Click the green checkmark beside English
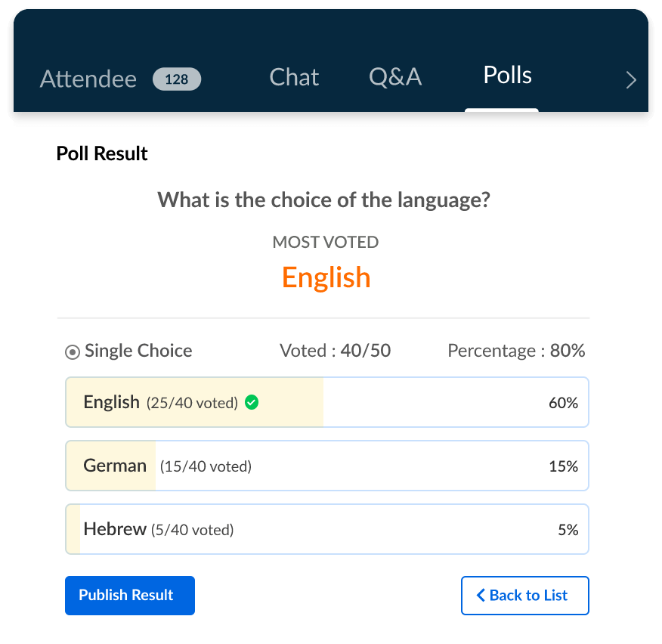 pos(252,403)
